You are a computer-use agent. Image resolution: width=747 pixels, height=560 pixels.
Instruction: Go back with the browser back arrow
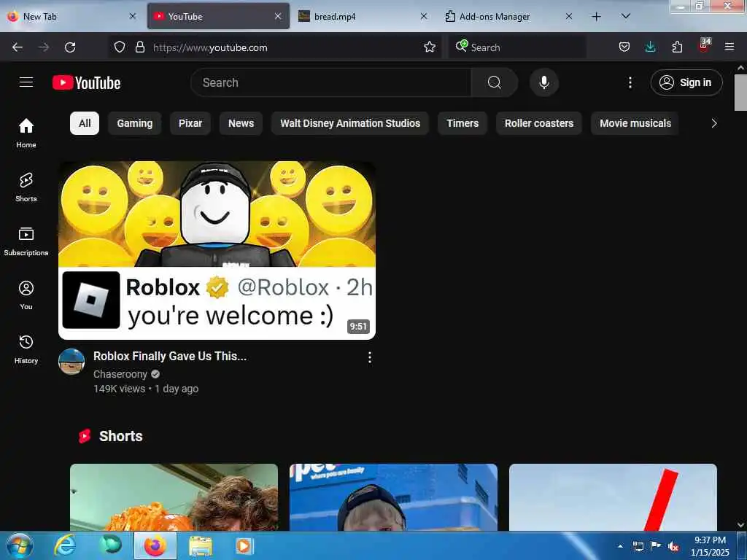18,47
